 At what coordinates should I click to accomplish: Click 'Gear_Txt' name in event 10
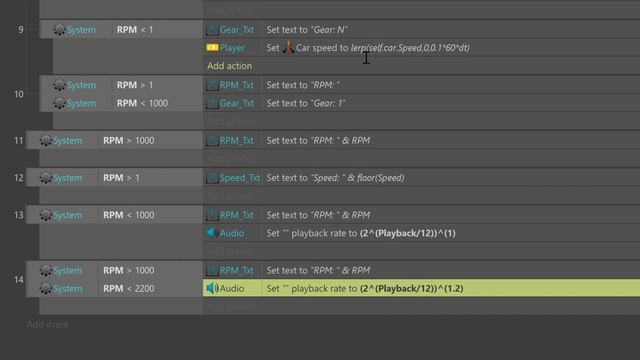(x=237, y=103)
